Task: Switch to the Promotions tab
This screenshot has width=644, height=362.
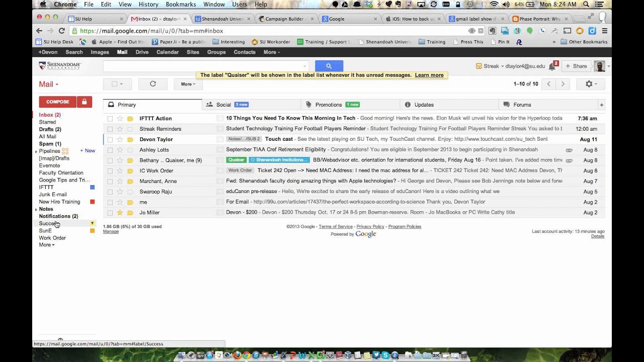Action: coord(351,105)
